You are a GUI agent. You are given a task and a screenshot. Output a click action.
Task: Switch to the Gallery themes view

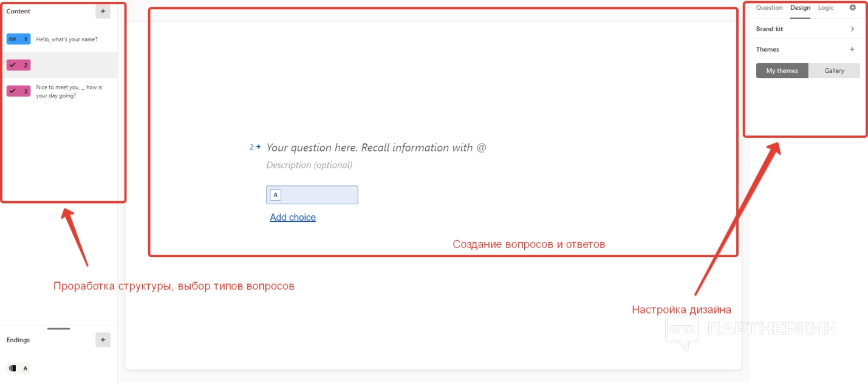[x=834, y=71]
